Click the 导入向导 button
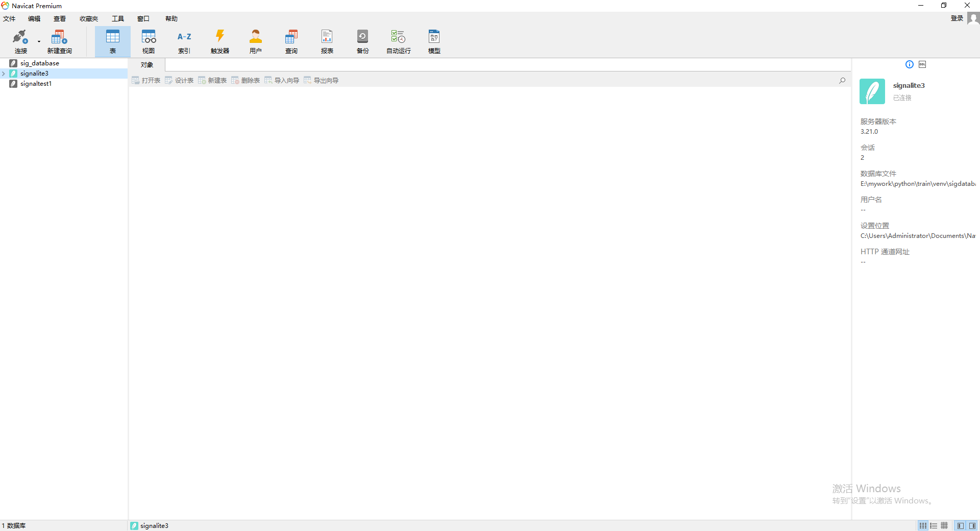 [x=282, y=81]
